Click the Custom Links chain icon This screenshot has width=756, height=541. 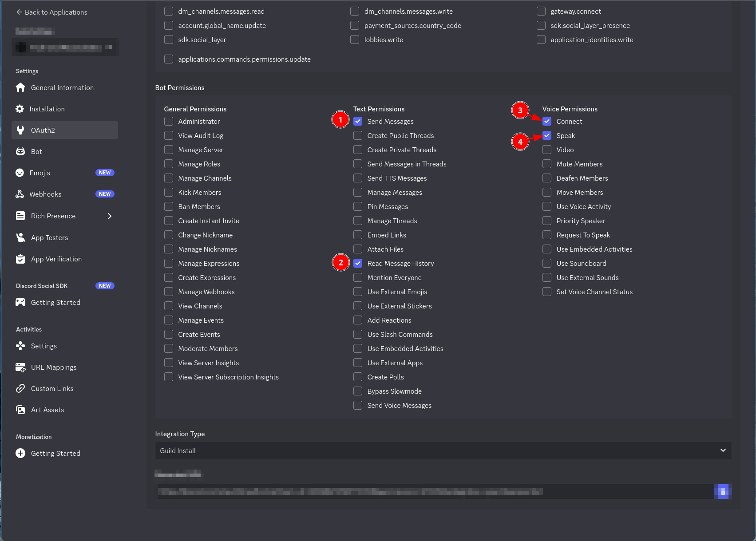pos(20,388)
